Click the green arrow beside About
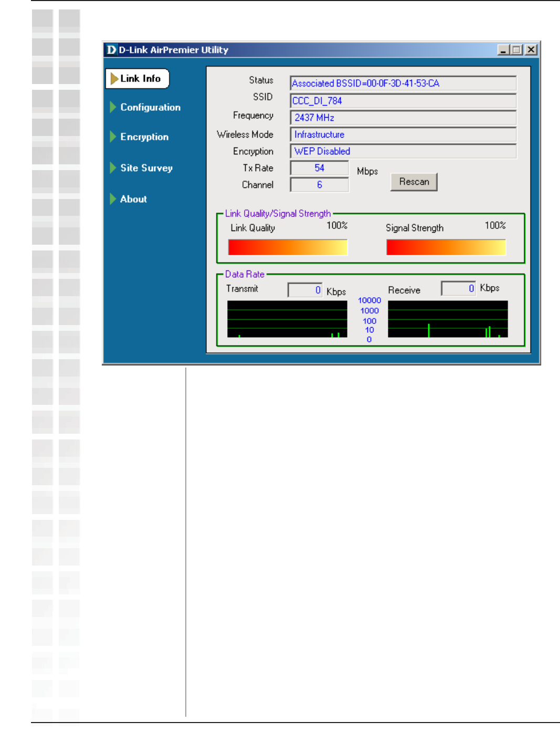 (x=113, y=198)
